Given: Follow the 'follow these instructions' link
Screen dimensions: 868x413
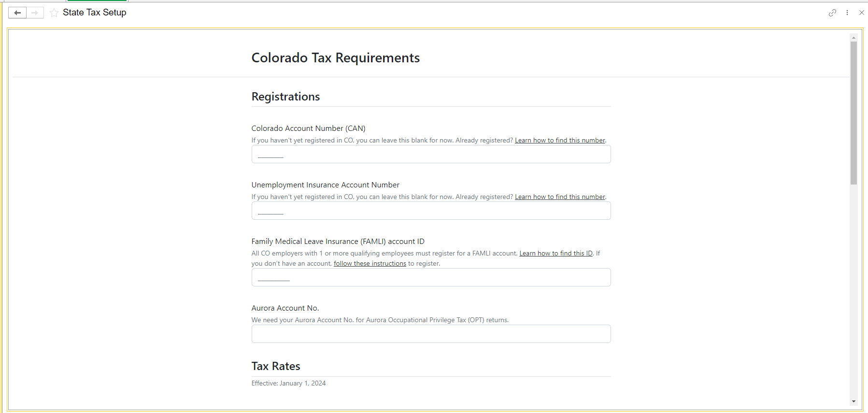Looking at the screenshot, I should pyautogui.click(x=370, y=264).
